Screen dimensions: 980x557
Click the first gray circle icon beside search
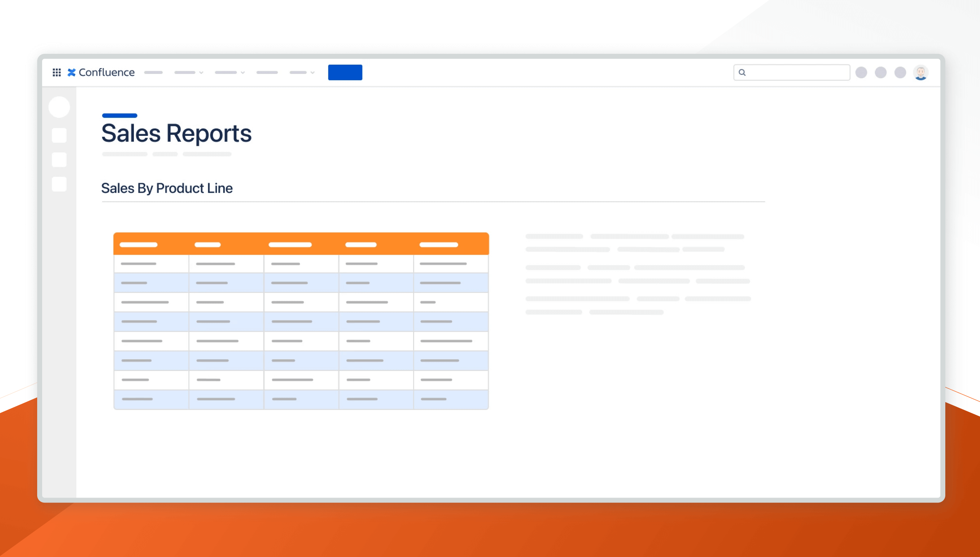click(861, 72)
